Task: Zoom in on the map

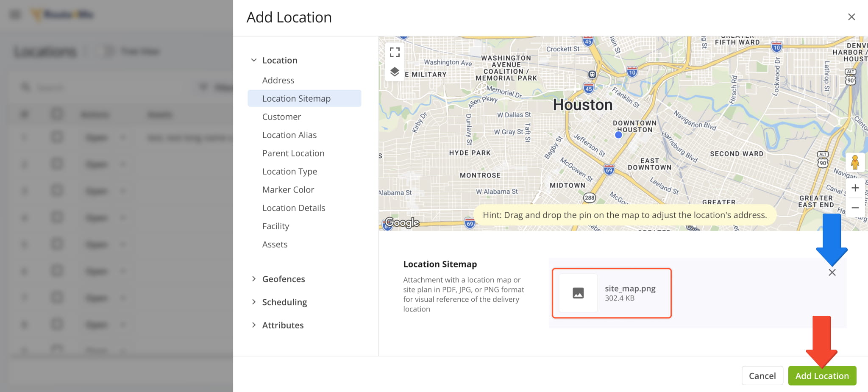Action: click(x=855, y=188)
